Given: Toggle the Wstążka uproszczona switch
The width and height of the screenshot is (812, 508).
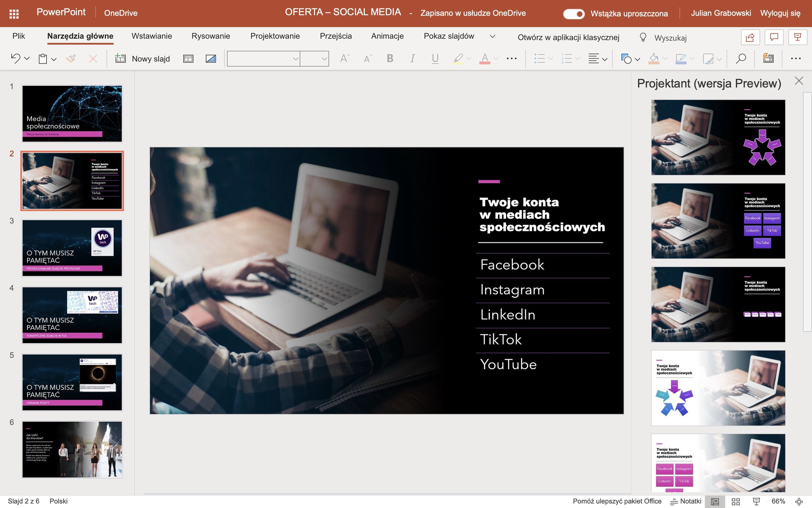Looking at the screenshot, I should tap(574, 14).
